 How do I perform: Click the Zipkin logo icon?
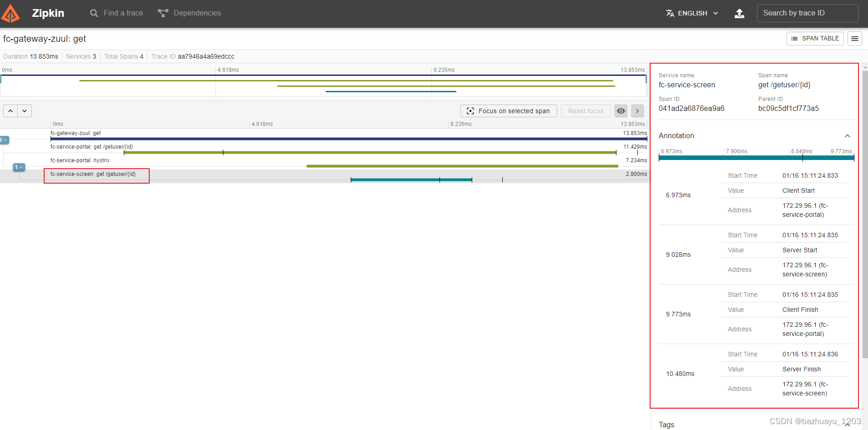point(10,13)
